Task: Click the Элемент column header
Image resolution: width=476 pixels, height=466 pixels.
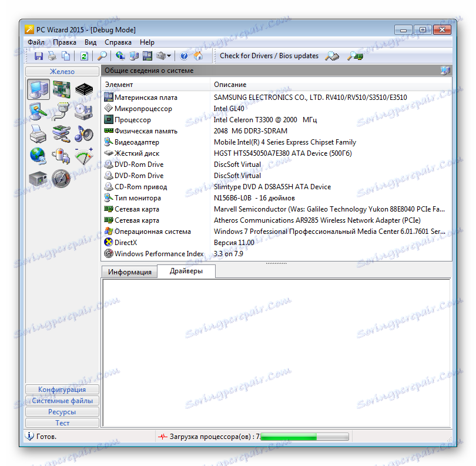Action: [156, 85]
